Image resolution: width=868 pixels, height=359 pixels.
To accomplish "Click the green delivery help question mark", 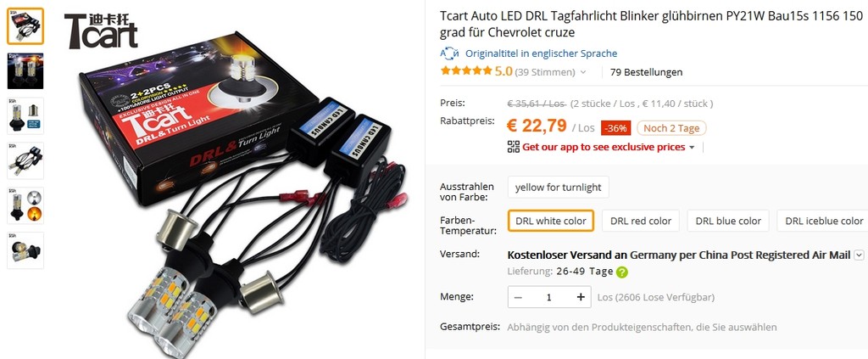I will pyautogui.click(x=622, y=272).
